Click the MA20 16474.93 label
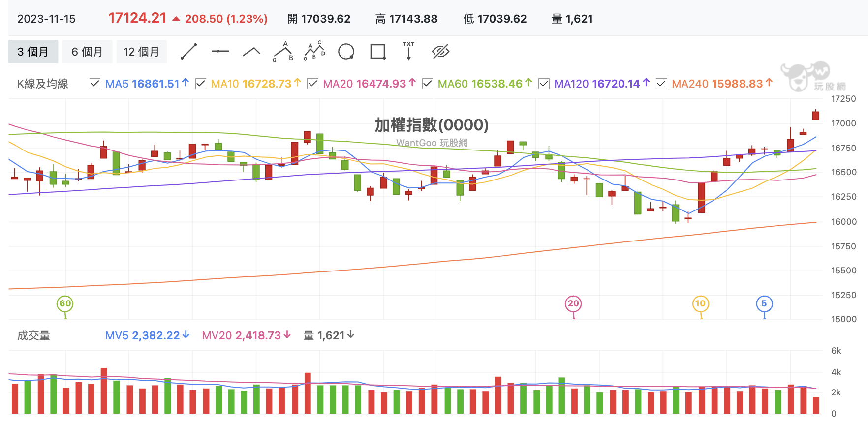Viewport: 868px width, 421px height. (x=370, y=84)
